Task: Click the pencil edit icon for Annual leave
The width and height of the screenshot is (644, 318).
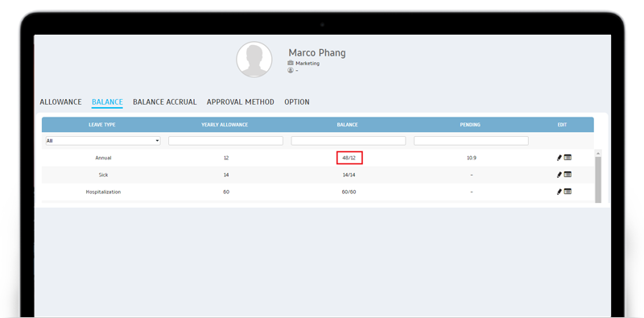Action: [559, 158]
